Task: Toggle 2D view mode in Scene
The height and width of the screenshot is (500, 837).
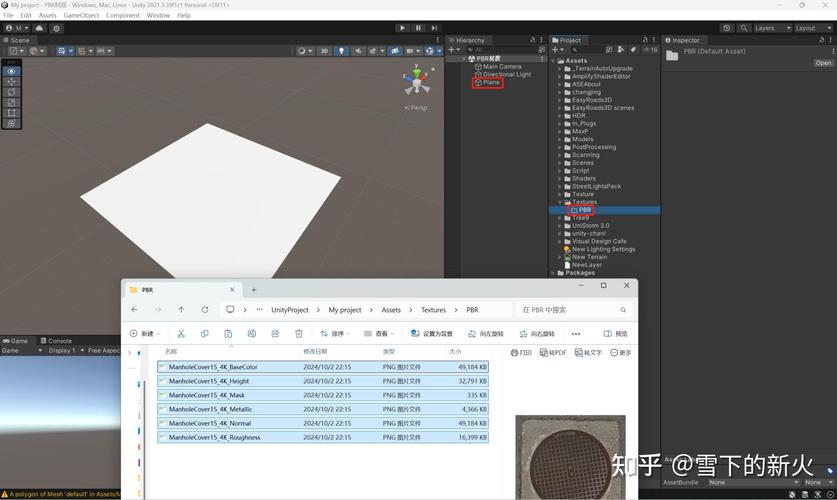Action: (325, 51)
